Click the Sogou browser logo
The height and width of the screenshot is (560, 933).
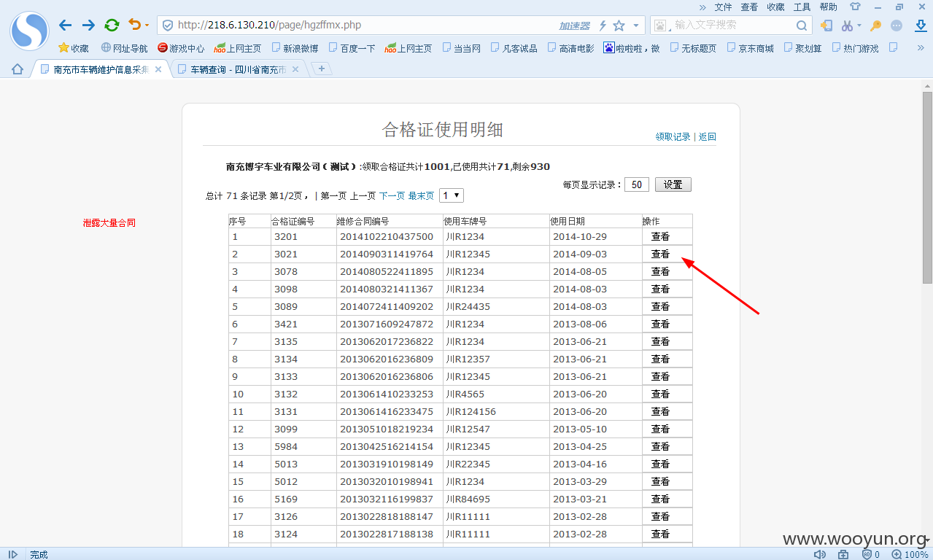29,31
